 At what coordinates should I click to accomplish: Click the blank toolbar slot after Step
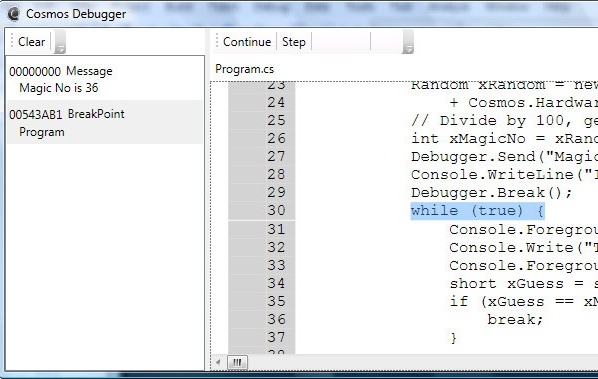[x=341, y=42]
